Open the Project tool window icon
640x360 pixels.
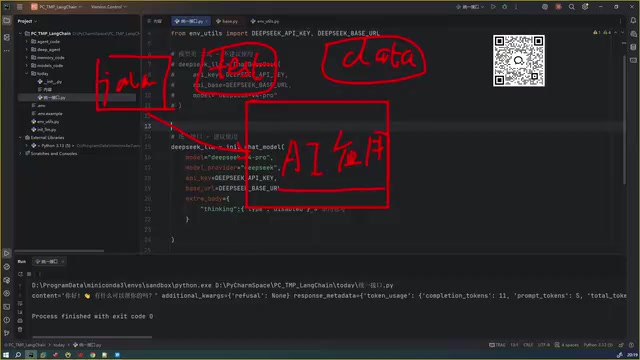(7, 21)
